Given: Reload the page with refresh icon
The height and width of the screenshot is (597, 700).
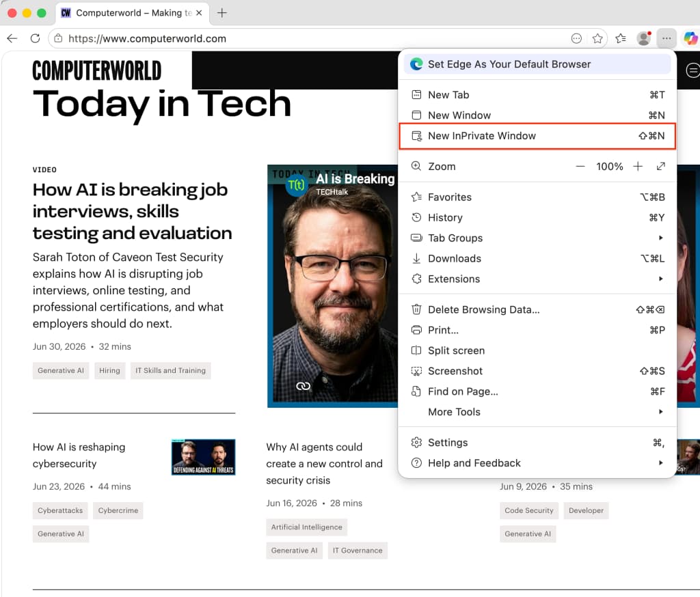Looking at the screenshot, I should pyautogui.click(x=36, y=38).
